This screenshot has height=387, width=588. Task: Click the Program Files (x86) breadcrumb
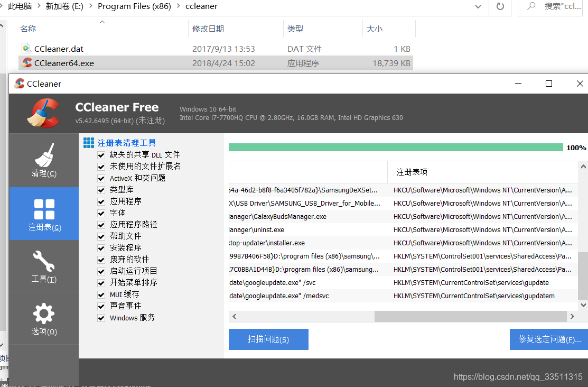point(134,6)
